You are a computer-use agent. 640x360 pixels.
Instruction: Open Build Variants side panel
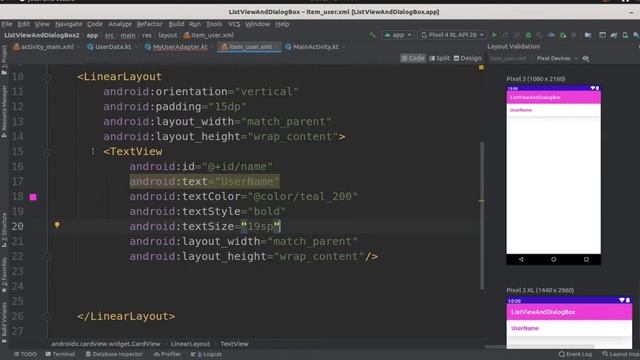(4, 322)
